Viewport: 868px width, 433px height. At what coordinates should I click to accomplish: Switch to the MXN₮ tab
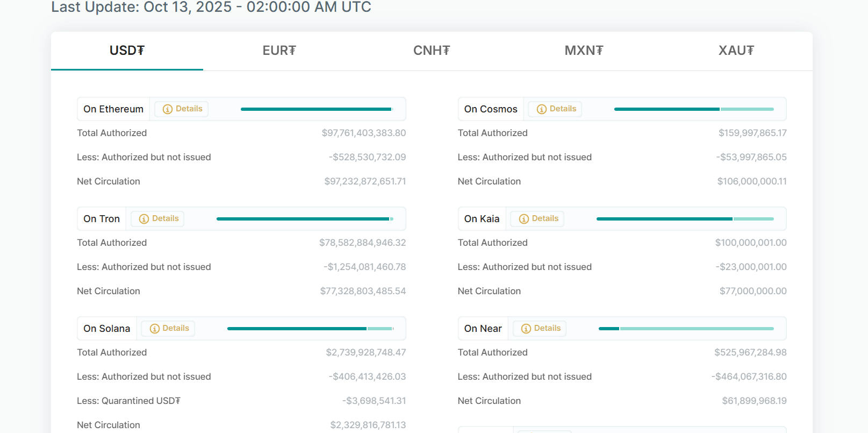[584, 51]
